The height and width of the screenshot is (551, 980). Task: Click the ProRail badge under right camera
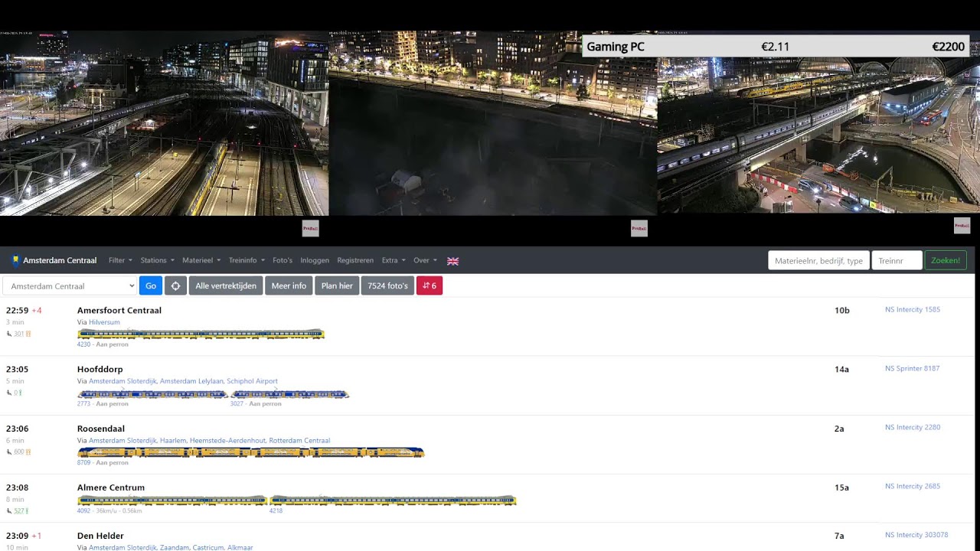(x=962, y=225)
